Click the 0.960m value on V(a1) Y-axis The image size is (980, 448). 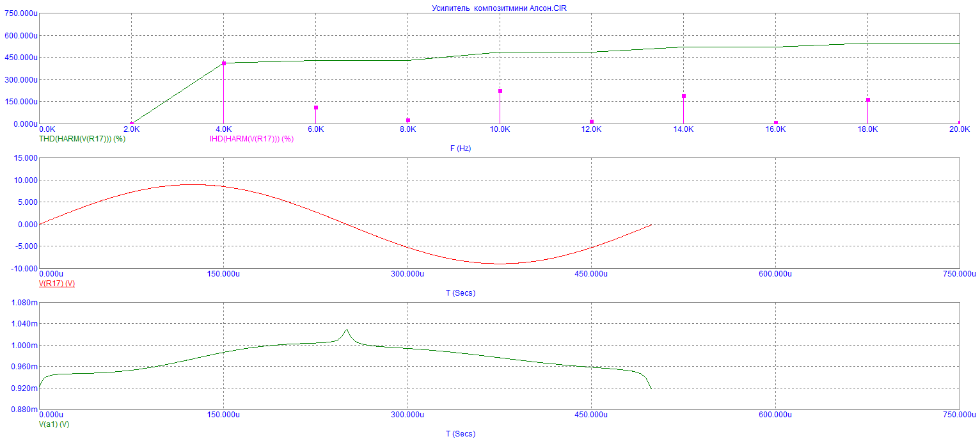point(24,367)
